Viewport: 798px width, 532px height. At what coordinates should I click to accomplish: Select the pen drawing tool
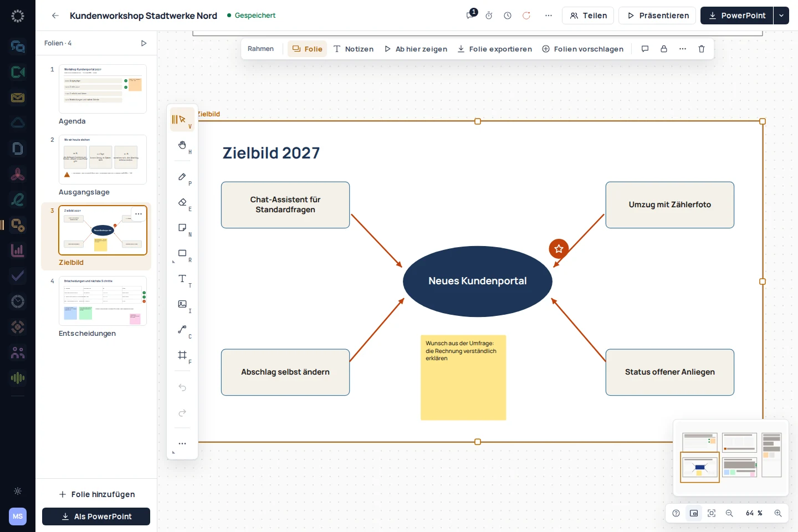182,177
